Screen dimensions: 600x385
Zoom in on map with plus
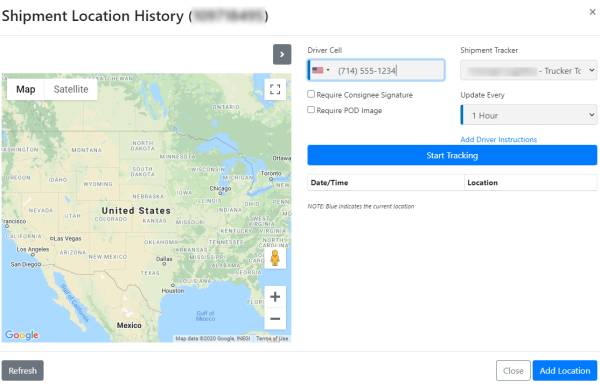(275, 297)
